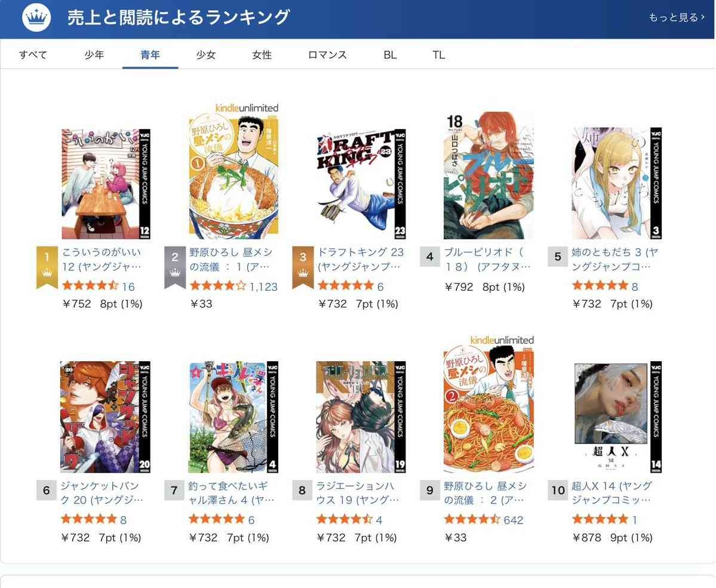The height and width of the screenshot is (588, 716).
Task: Open the 1,123 reviews count link
Action: (x=263, y=287)
